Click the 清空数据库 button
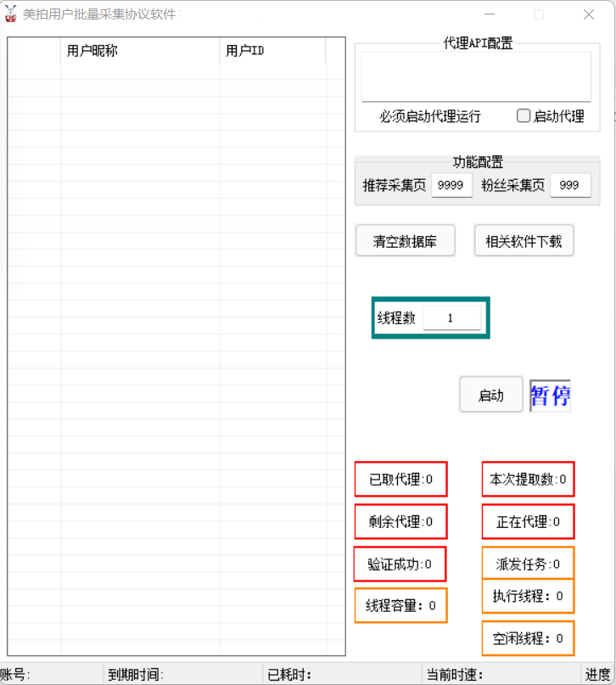 (406, 241)
